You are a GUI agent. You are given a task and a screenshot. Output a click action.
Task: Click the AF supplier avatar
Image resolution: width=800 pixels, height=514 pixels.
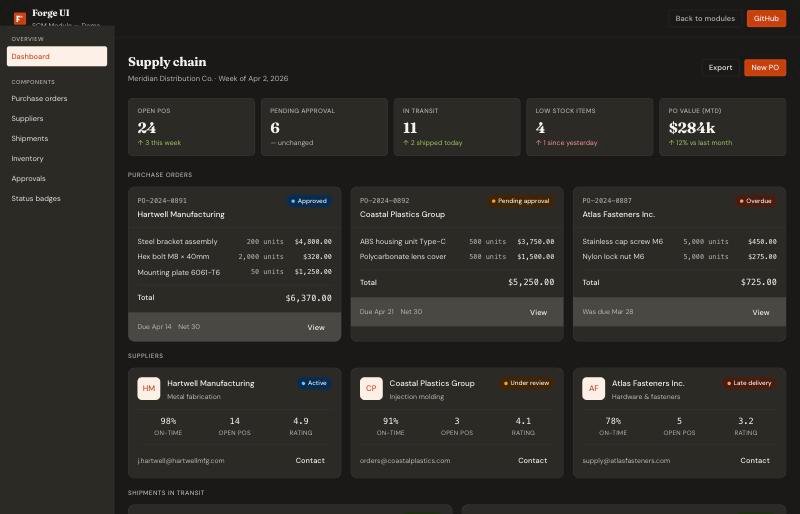point(593,388)
